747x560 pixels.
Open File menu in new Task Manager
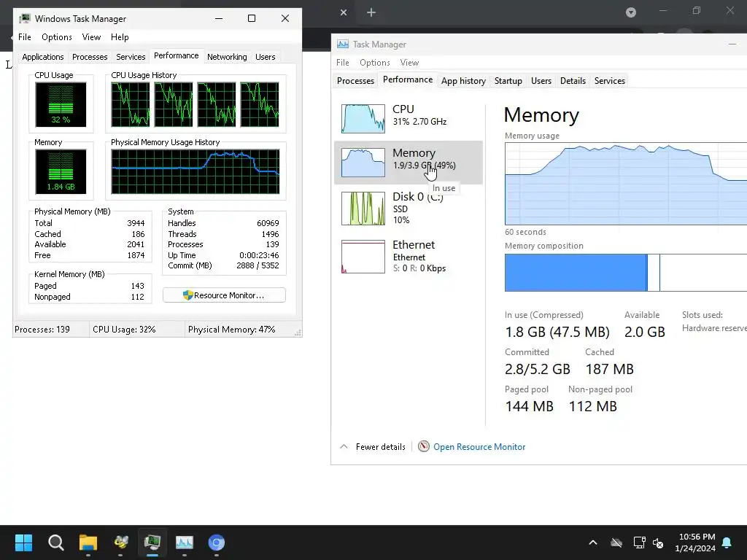343,63
